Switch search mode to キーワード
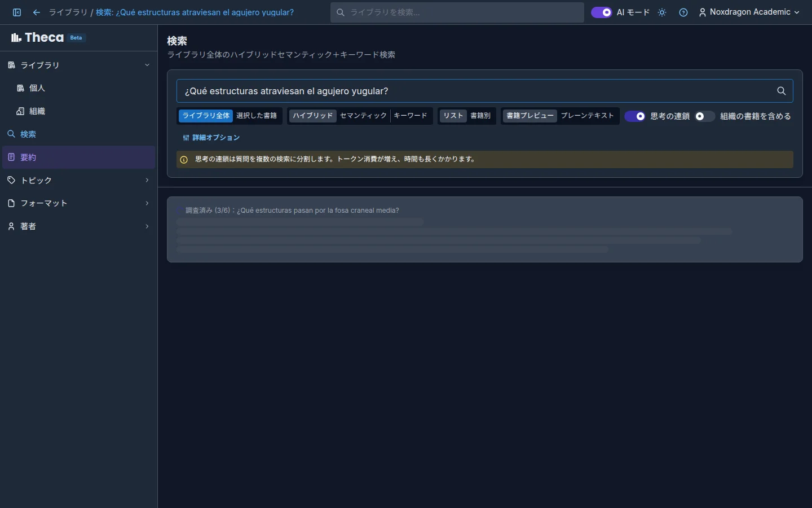 [411, 116]
